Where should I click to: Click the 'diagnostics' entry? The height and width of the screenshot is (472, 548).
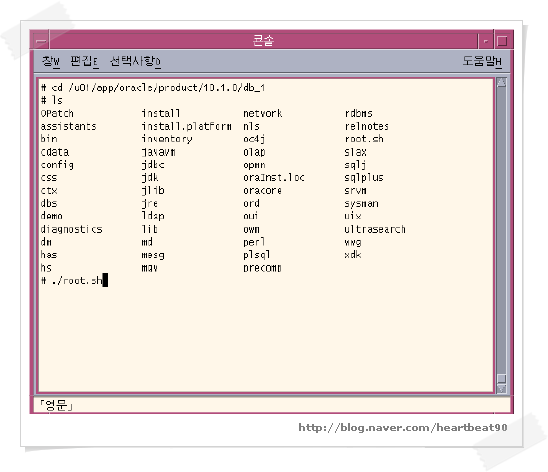pos(71,229)
